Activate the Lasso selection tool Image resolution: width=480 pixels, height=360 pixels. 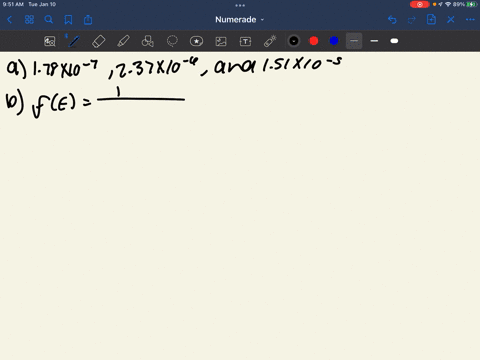(x=172, y=41)
